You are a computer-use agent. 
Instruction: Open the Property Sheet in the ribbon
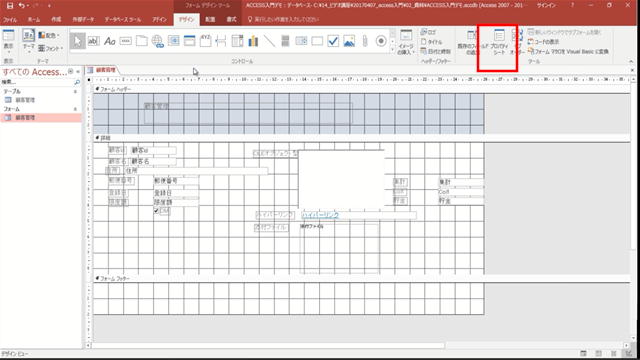pos(499,42)
